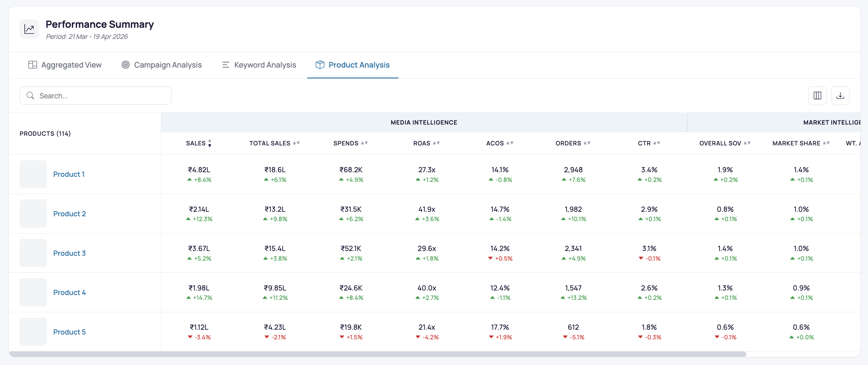The height and width of the screenshot is (365, 868).
Task: Sort by ORDERS column arrows
Action: 587,143
